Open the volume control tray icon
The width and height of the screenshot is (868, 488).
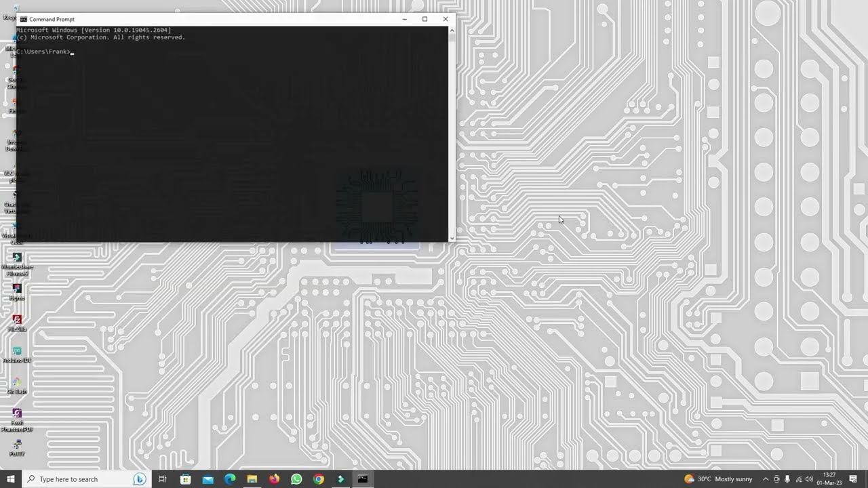(x=809, y=479)
